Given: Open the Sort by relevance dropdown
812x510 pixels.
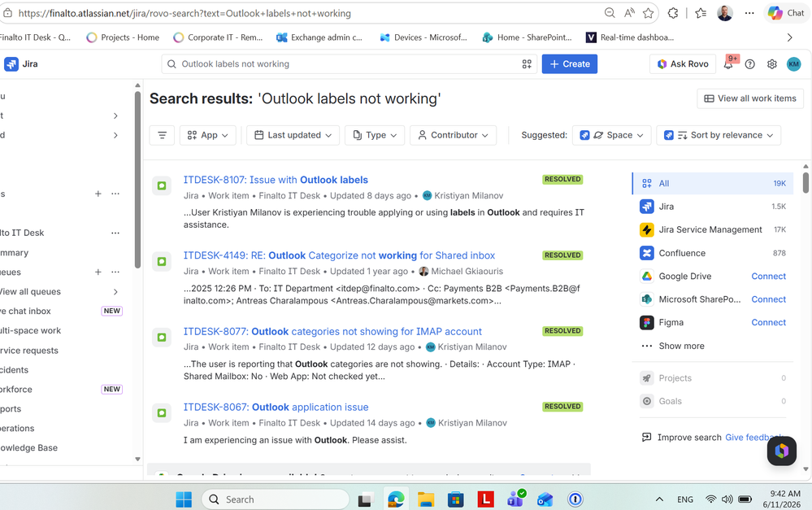Looking at the screenshot, I should point(719,135).
